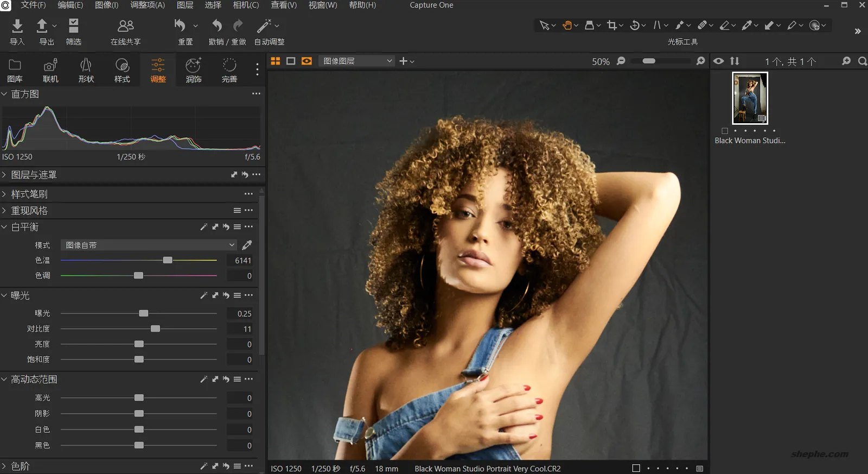Click the 对比度 contrast slider handle
The height and width of the screenshot is (474, 868).
point(155,328)
